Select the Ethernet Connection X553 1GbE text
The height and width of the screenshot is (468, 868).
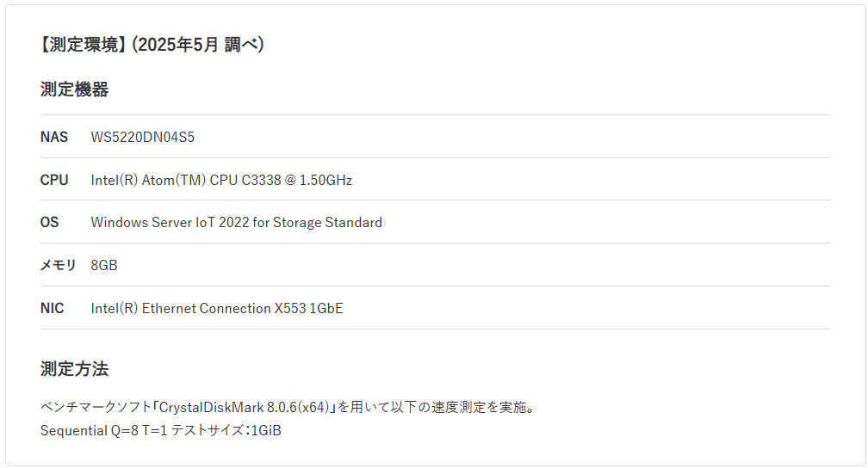pyautogui.click(x=243, y=309)
